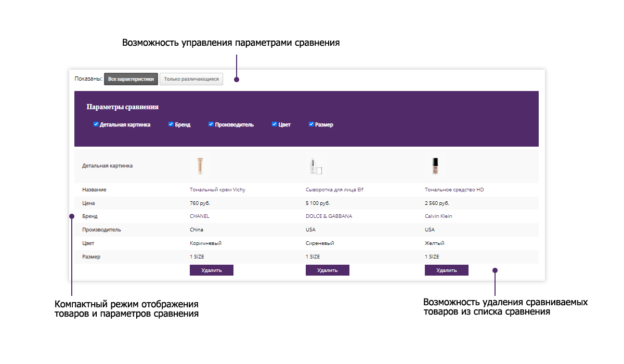The width and height of the screenshot is (624, 364).
Task: Switch to Только различающиеся view
Action: click(x=191, y=79)
